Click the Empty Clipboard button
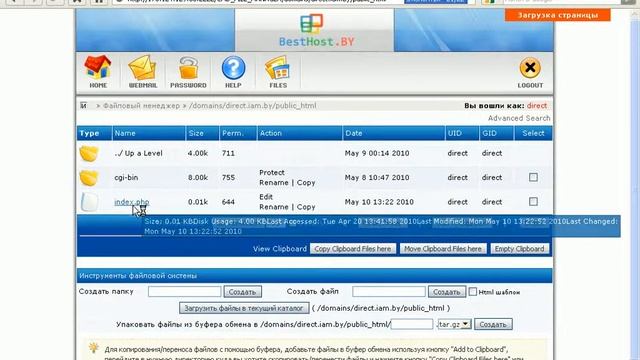 (520, 249)
